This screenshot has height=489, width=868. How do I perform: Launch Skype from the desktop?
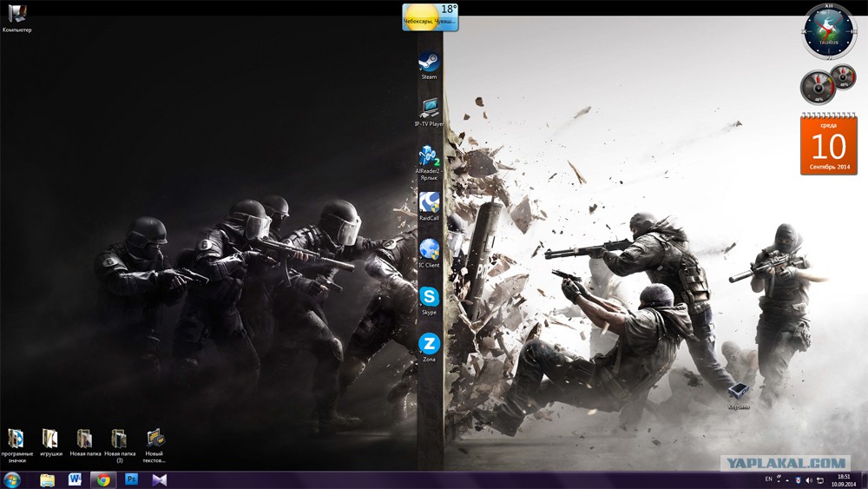pyautogui.click(x=429, y=301)
